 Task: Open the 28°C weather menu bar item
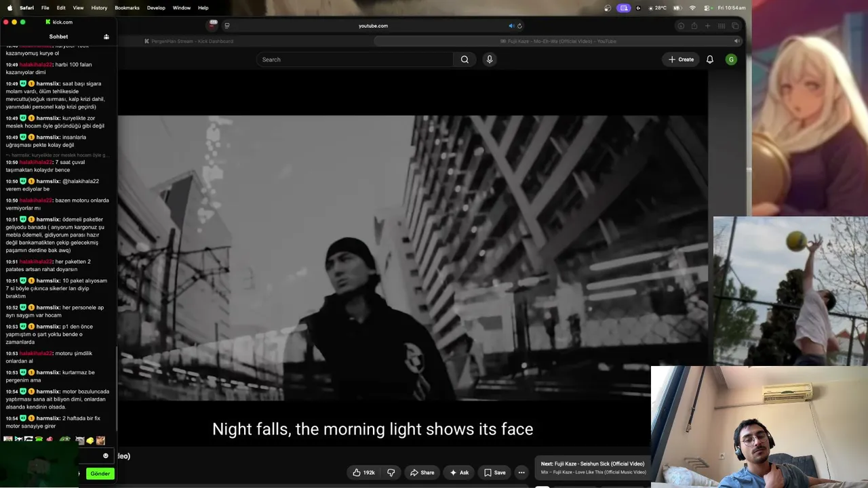(656, 7)
